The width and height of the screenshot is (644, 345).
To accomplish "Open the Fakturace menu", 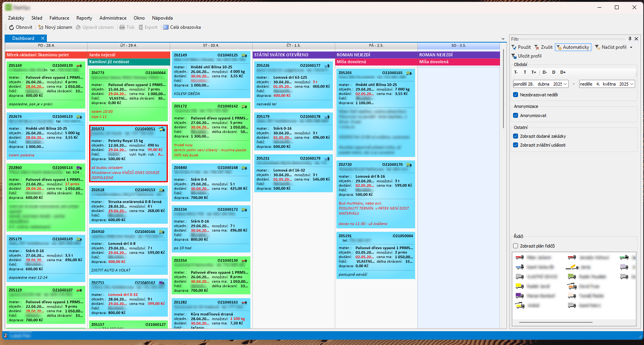I will click(x=59, y=18).
